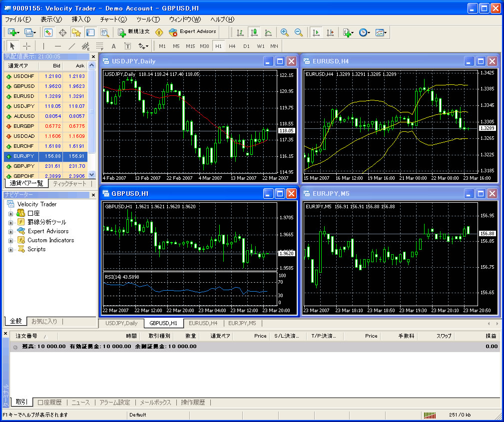Select the M15 timeframe button
The height and width of the screenshot is (422, 504).
[x=190, y=46]
